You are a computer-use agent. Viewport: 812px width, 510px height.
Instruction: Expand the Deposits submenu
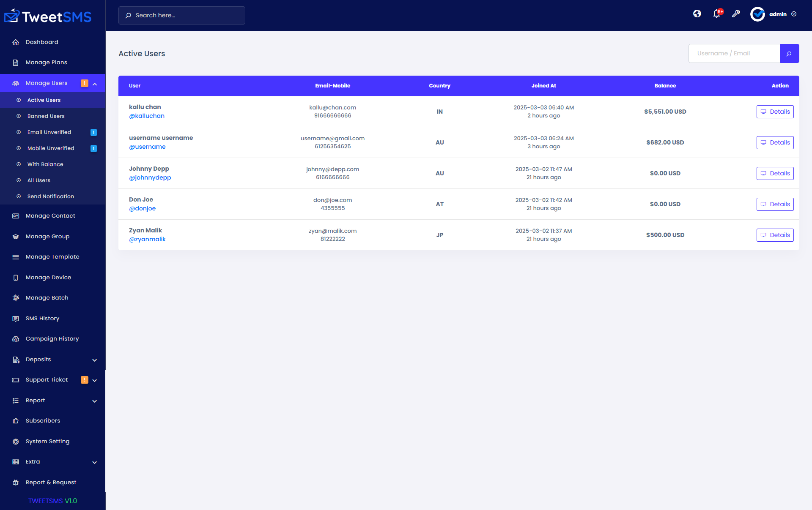95,360
